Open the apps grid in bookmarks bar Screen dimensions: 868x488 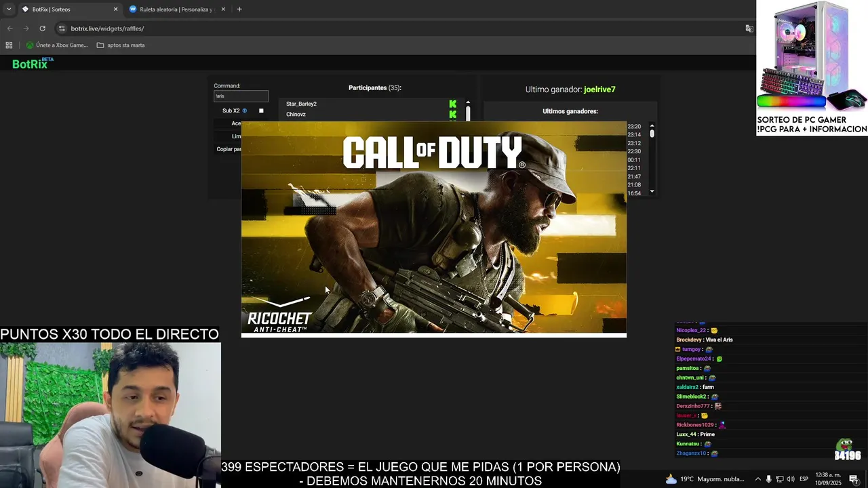[x=9, y=45]
